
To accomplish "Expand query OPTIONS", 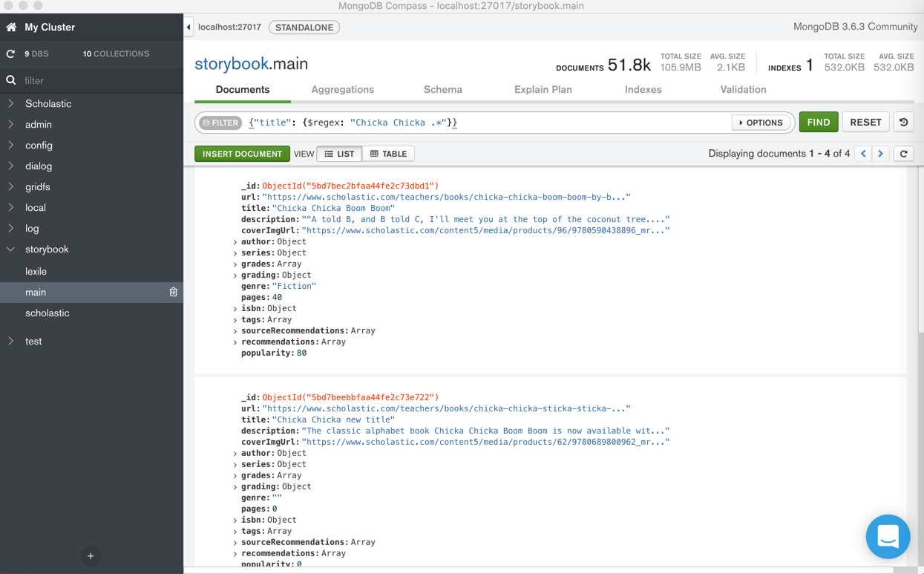I will click(x=761, y=123).
